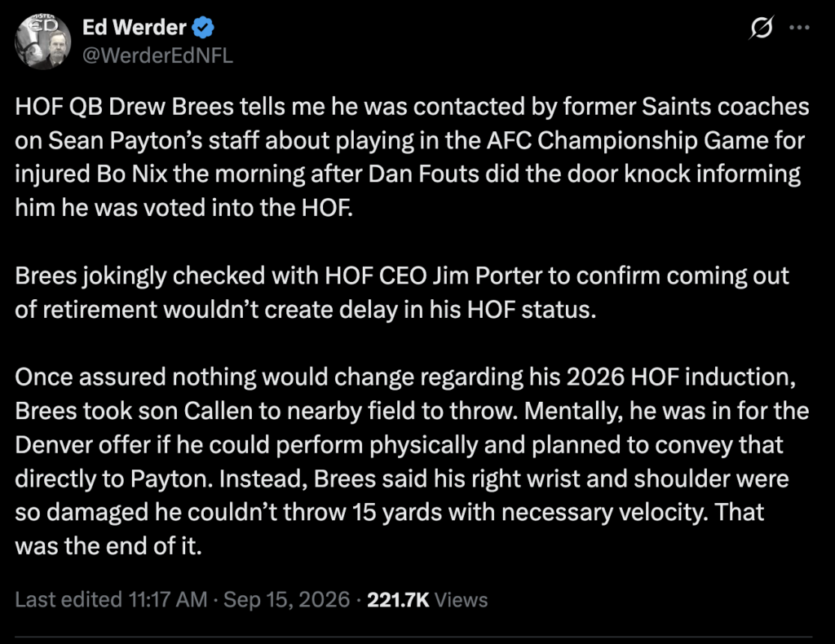This screenshot has width=835, height=644.
Task: Click the closing sentence That was the end of it
Action: click(x=389, y=529)
